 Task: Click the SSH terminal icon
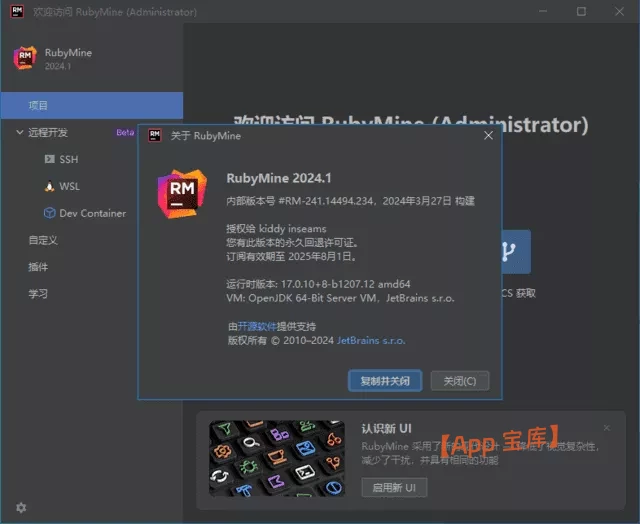[49, 159]
